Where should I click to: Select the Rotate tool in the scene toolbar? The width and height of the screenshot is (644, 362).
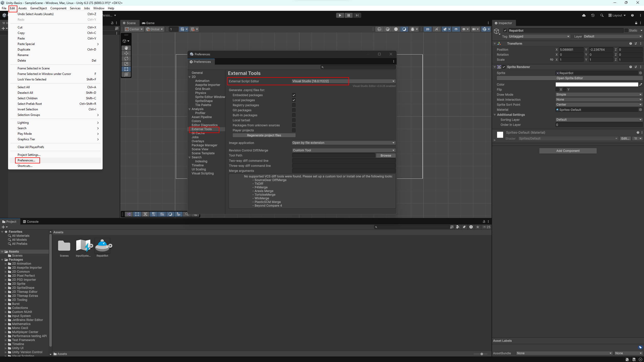point(126,59)
